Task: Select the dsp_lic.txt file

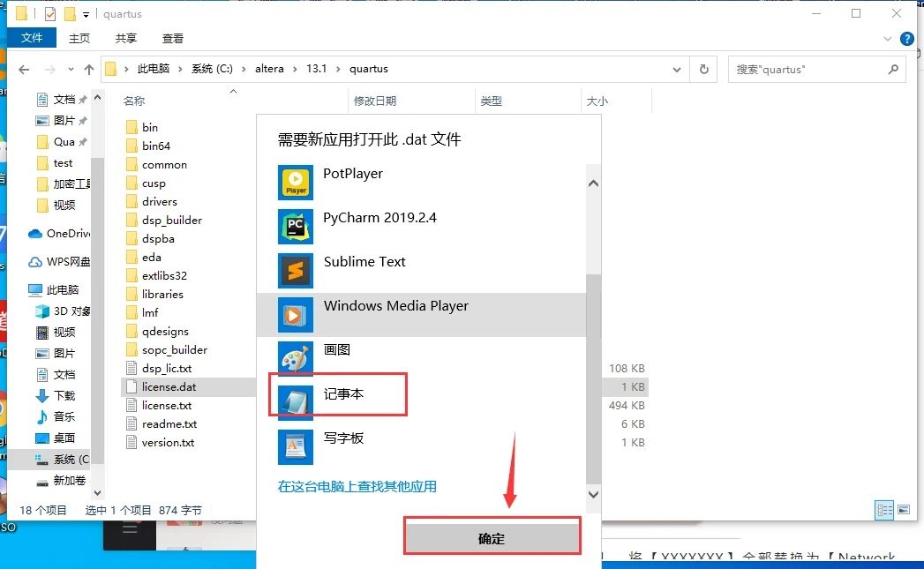Action: pos(159,368)
